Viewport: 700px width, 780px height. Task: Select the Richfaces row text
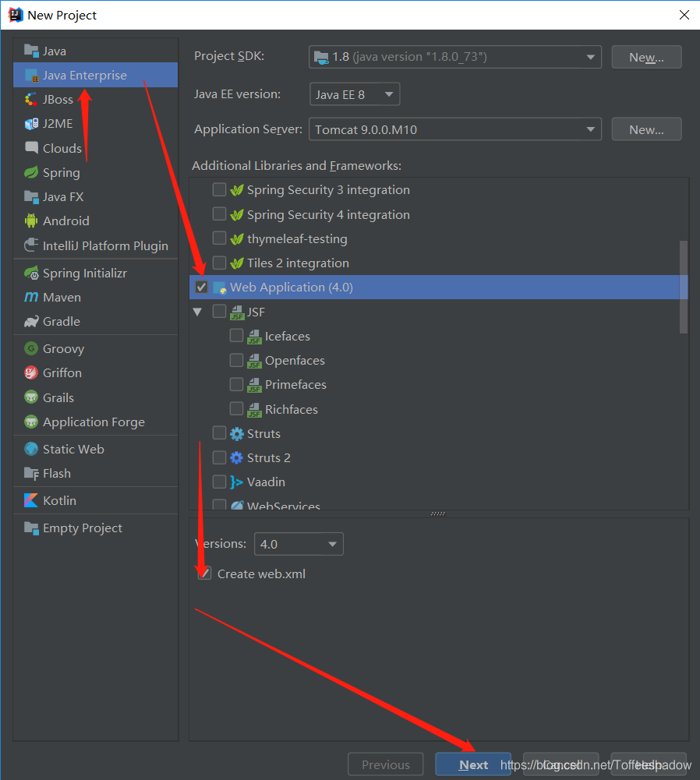click(x=292, y=409)
